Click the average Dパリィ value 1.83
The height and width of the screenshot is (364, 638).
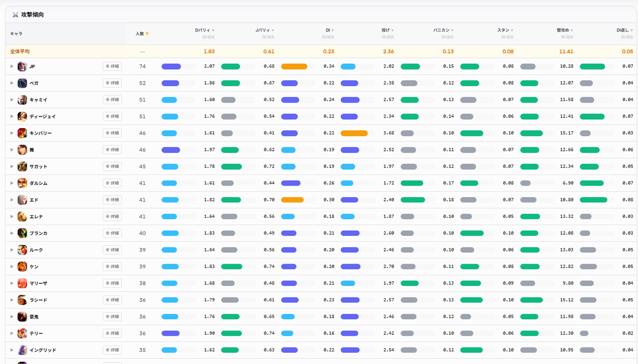point(209,52)
